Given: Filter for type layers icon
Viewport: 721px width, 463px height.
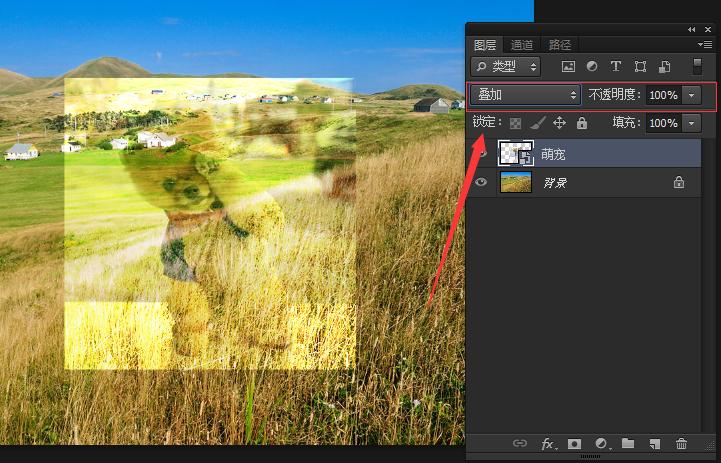Looking at the screenshot, I should point(616,67).
